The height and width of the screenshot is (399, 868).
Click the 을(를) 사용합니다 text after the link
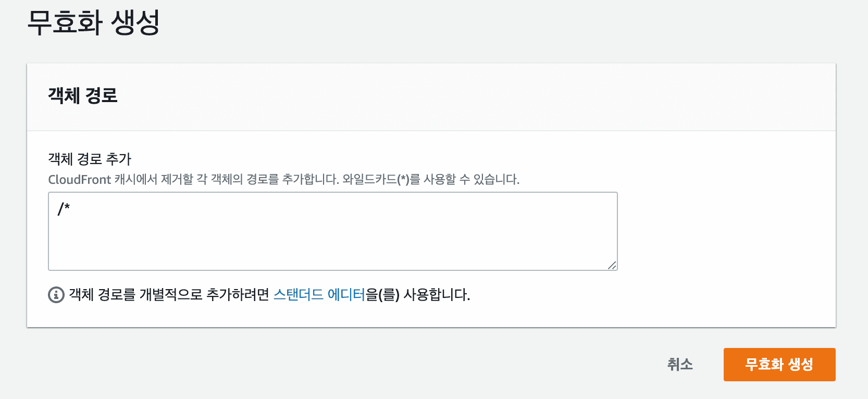tap(418, 295)
